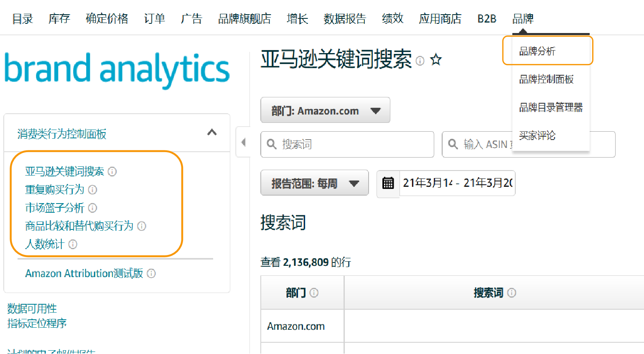The height and width of the screenshot is (354, 644).
Task: Open the 品牌 menu in top bar
Action: point(523,19)
